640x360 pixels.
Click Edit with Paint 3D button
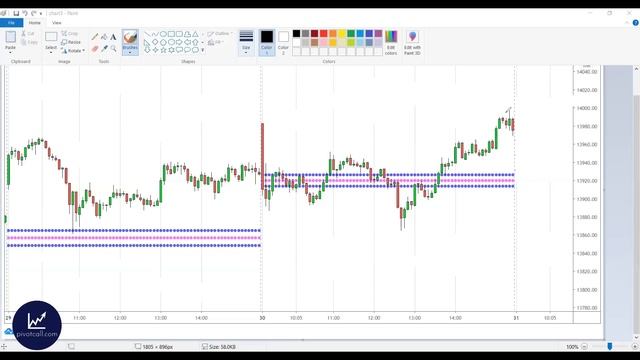[412, 42]
